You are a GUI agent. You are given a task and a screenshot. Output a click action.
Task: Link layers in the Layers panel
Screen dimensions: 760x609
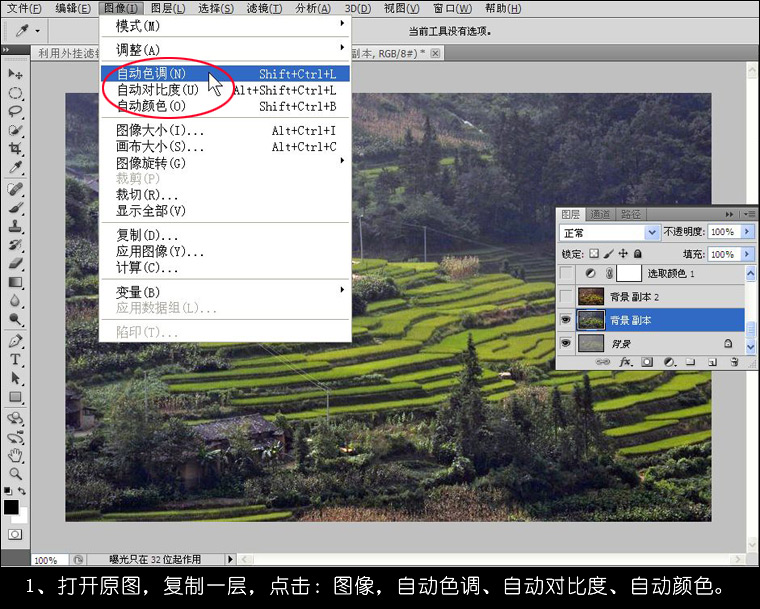coord(603,362)
